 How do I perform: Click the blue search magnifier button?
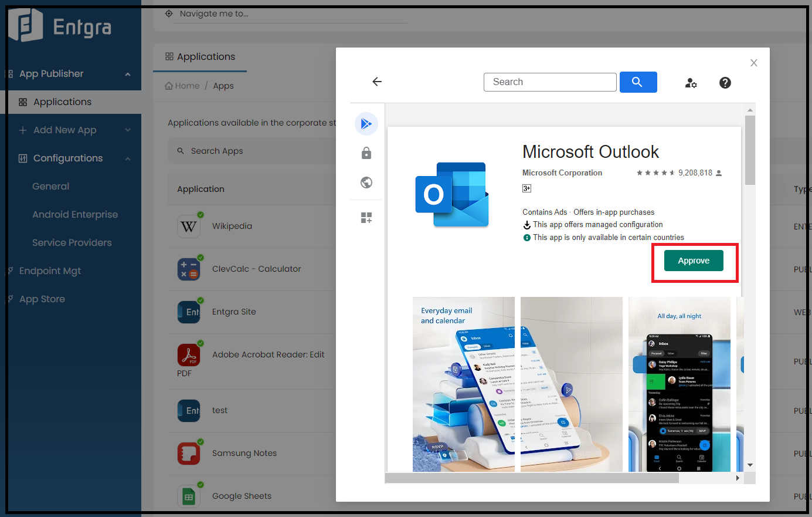(638, 82)
